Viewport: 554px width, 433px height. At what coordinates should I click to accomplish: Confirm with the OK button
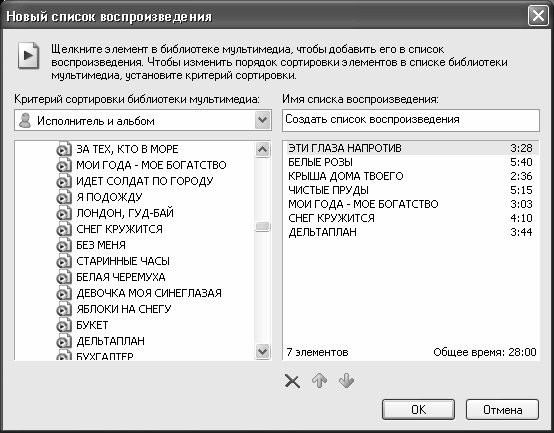[418, 410]
